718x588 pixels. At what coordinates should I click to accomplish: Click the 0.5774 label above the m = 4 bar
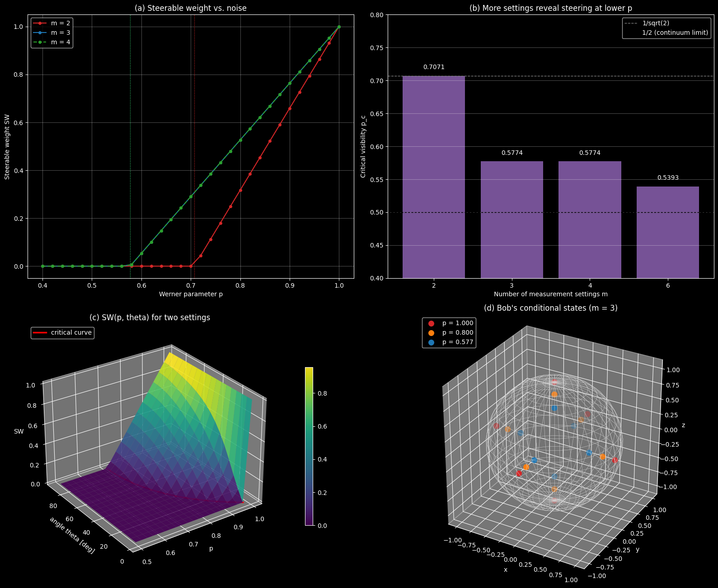coord(590,153)
